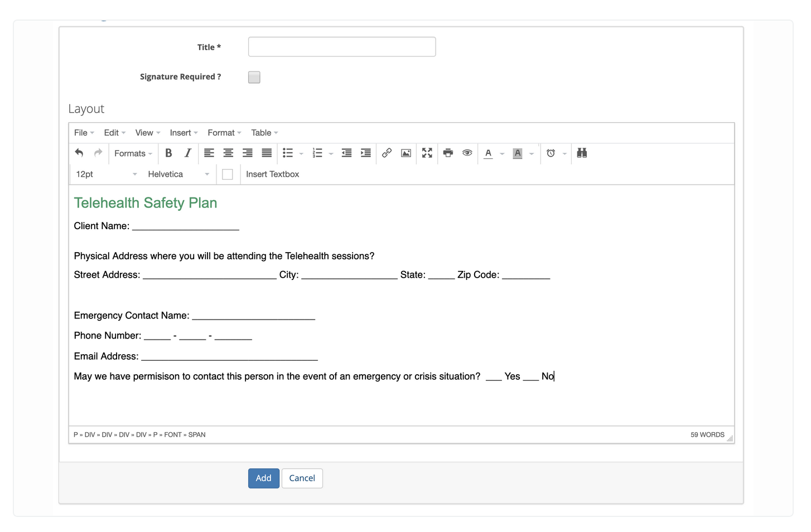The image size is (811, 532).
Task: Decrease indent of paragraph
Action: (x=346, y=153)
